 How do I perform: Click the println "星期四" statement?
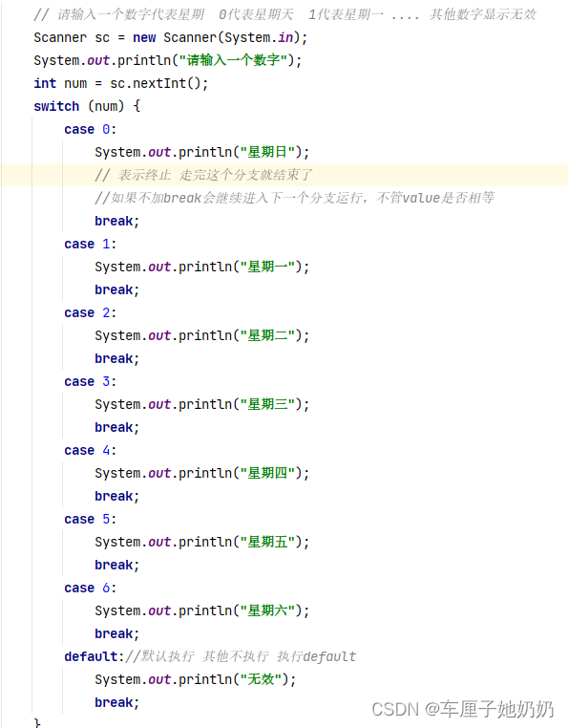click(201, 473)
